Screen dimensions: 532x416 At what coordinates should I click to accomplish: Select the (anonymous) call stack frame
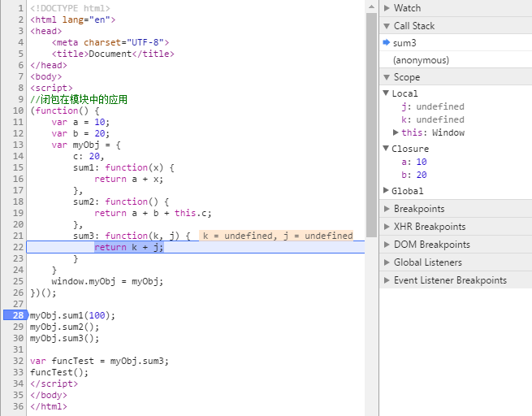tap(456, 60)
